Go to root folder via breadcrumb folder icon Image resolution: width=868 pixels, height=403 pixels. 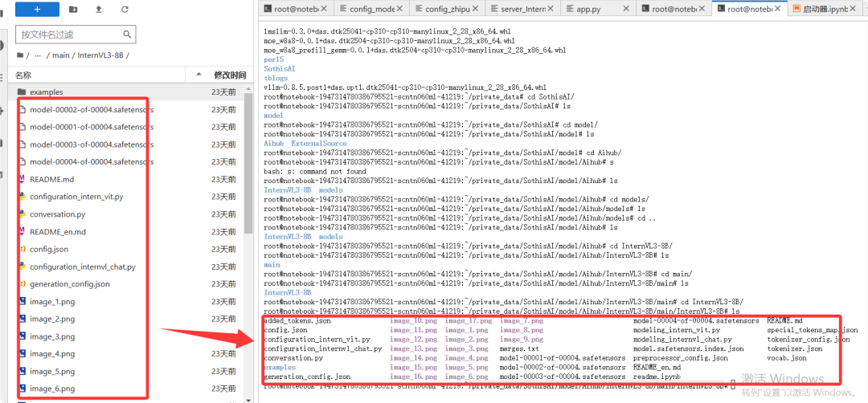pos(20,55)
